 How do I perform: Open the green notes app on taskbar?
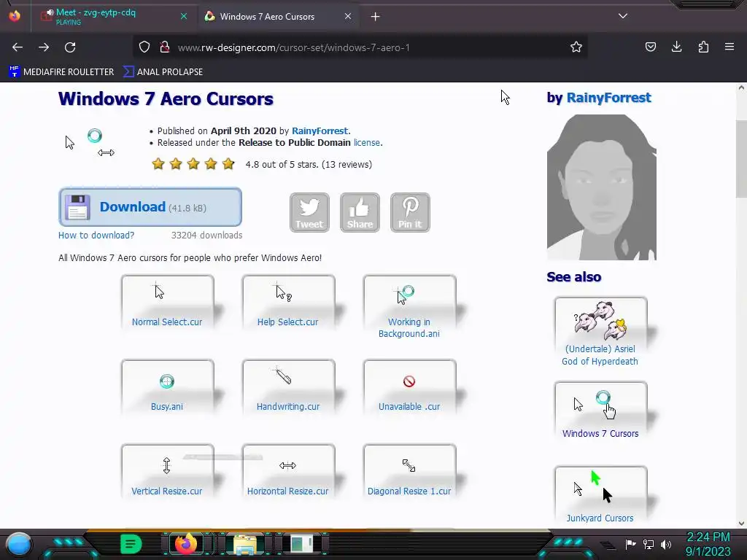pyautogui.click(x=131, y=544)
